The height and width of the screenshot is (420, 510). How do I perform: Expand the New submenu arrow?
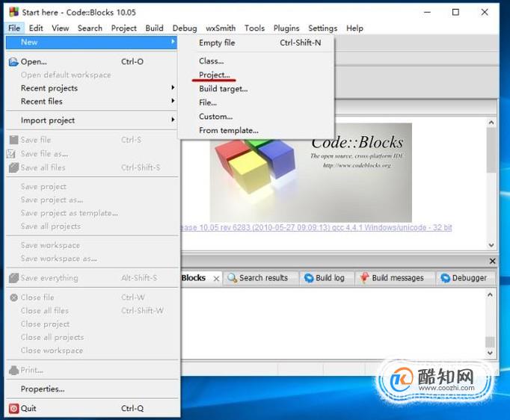[x=173, y=42]
